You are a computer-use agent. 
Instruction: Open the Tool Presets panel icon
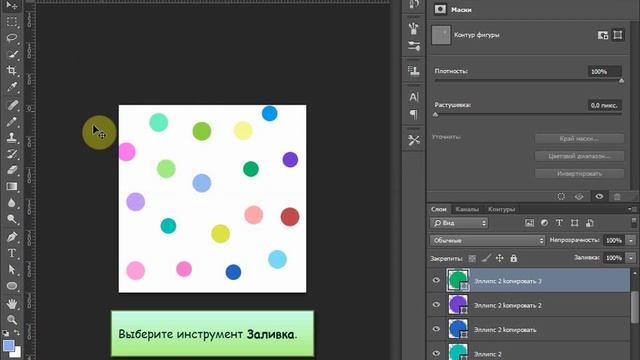click(414, 140)
